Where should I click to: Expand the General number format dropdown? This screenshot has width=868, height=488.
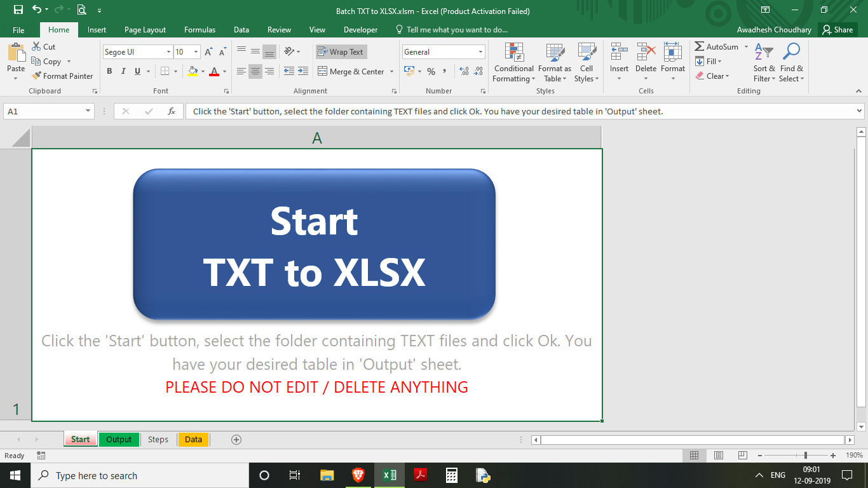tap(480, 52)
